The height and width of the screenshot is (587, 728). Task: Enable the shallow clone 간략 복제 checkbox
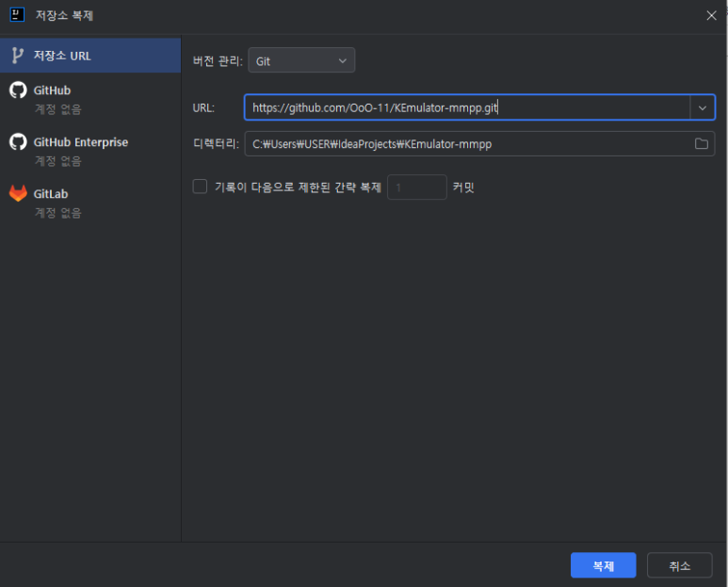click(x=200, y=187)
